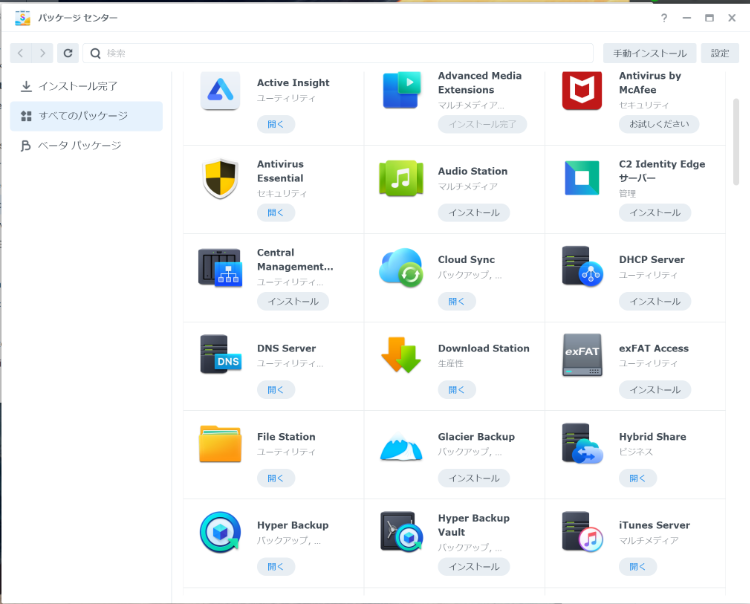The width and height of the screenshot is (750, 604).
Task: Click the Active Insight package icon
Action: click(220, 90)
